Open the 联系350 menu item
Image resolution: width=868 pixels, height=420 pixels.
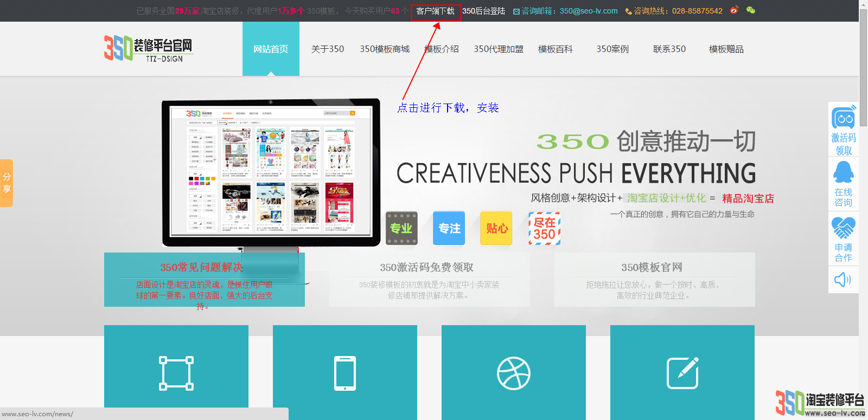pyautogui.click(x=669, y=49)
